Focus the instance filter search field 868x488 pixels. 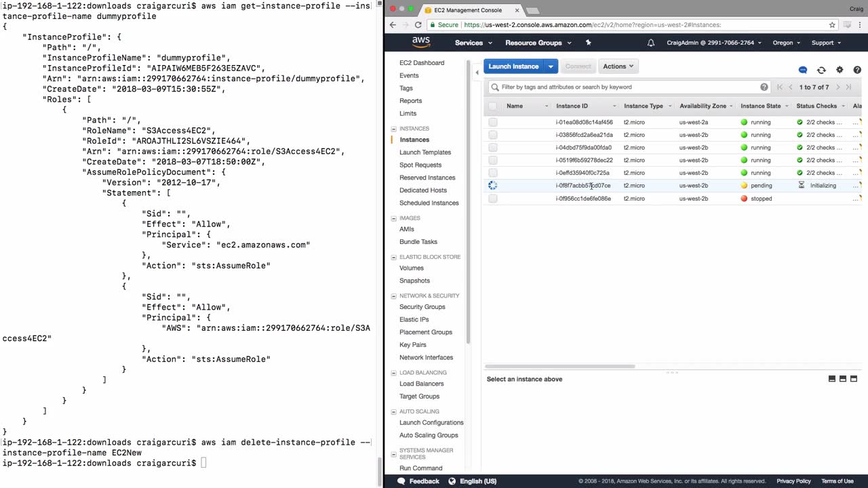tap(629, 87)
